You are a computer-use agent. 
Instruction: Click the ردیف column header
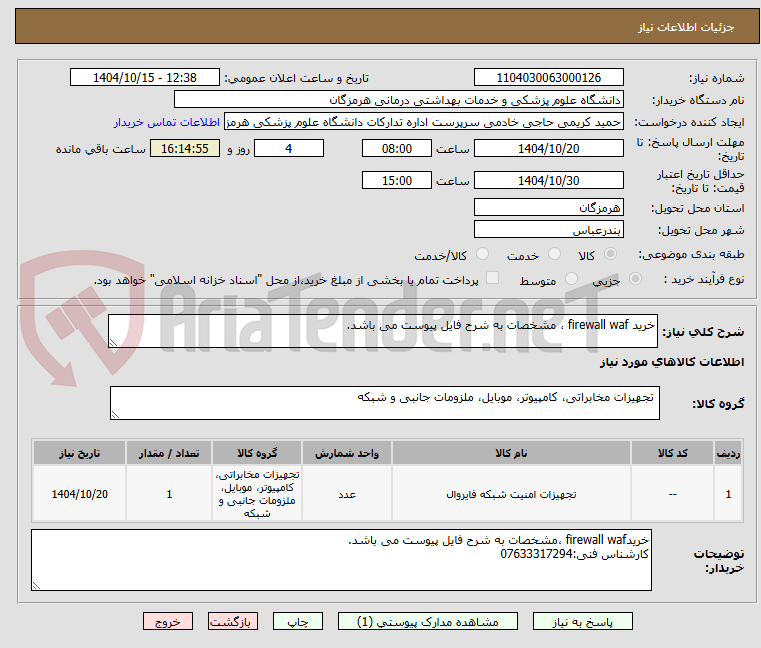728,453
